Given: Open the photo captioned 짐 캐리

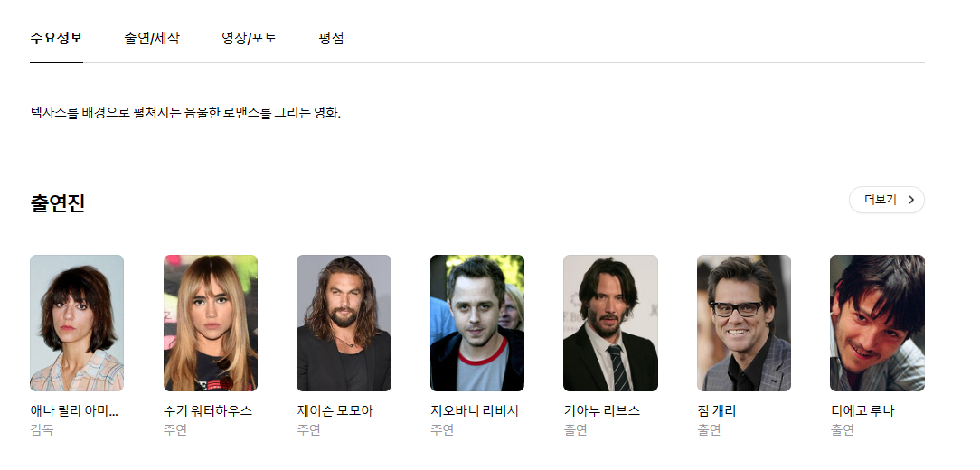Looking at the screenshot, I should (x=744, y=323).
